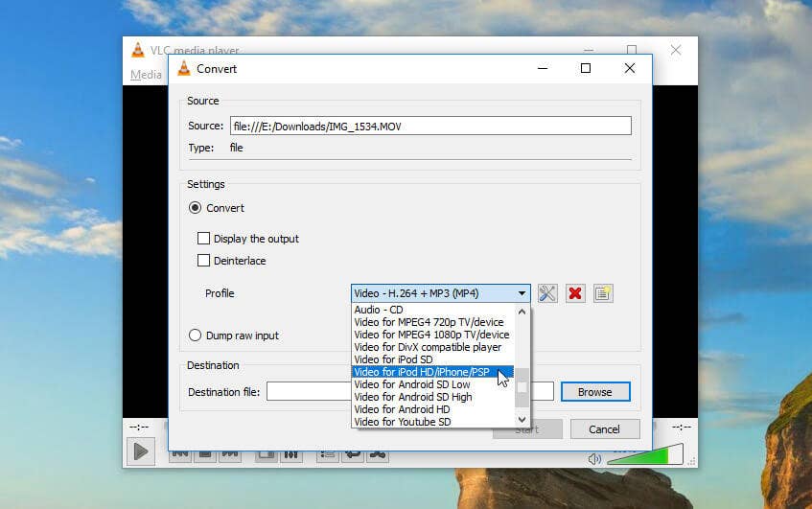
Task: Click the Source file path field
Action: tap(430, 126)
